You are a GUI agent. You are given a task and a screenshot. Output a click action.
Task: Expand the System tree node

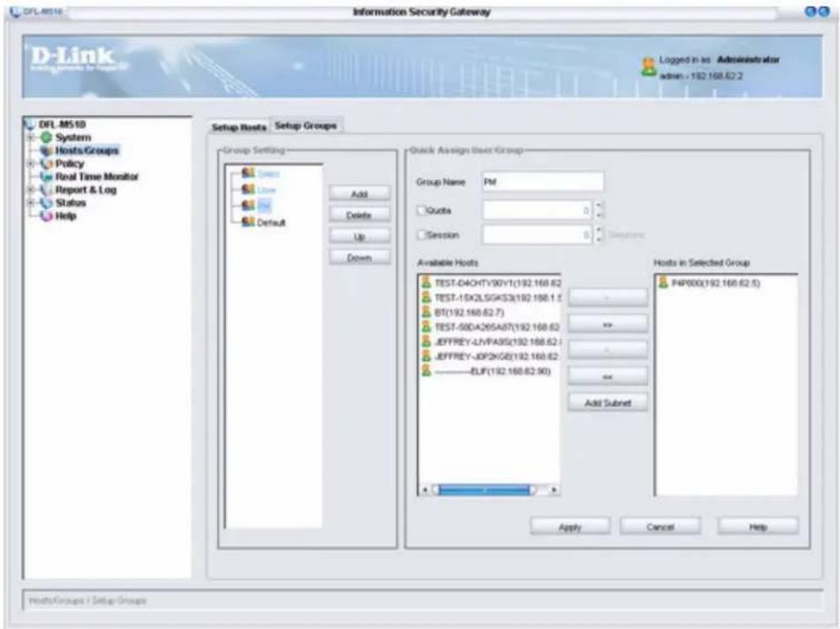31,137
